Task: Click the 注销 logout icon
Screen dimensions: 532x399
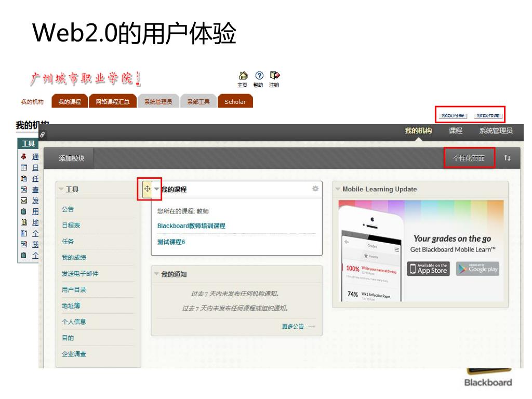Action: click(x=274, y=75)
